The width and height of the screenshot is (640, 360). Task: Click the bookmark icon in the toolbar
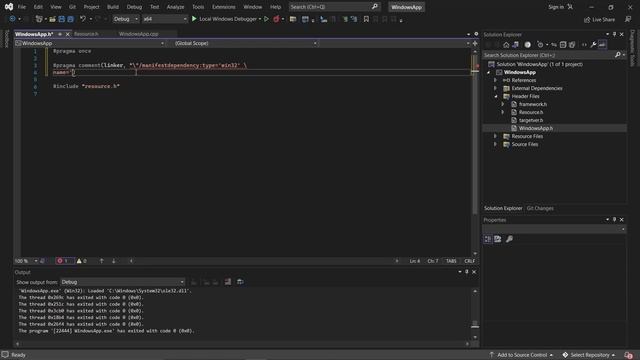pyautogui.click(x=366, y=19)
